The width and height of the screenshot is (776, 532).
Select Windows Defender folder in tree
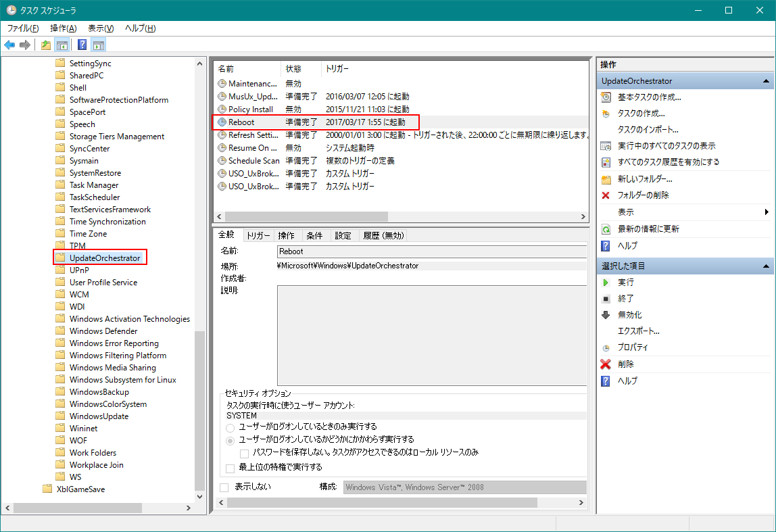103,331
